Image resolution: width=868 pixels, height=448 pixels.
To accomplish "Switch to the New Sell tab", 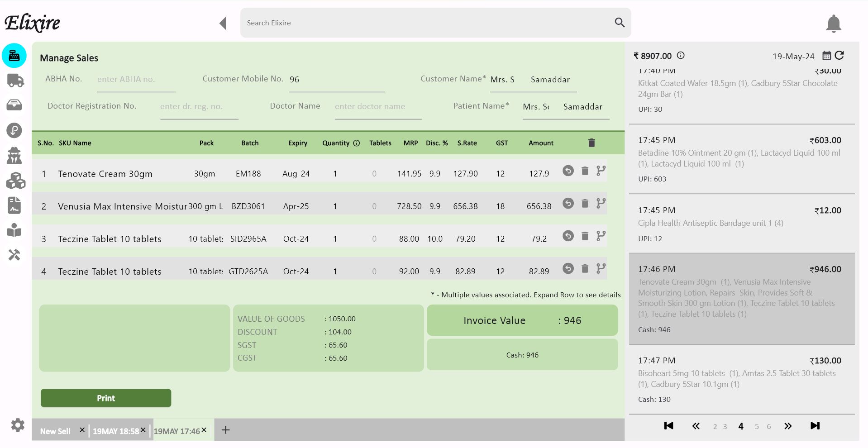I will pos(55,431).
